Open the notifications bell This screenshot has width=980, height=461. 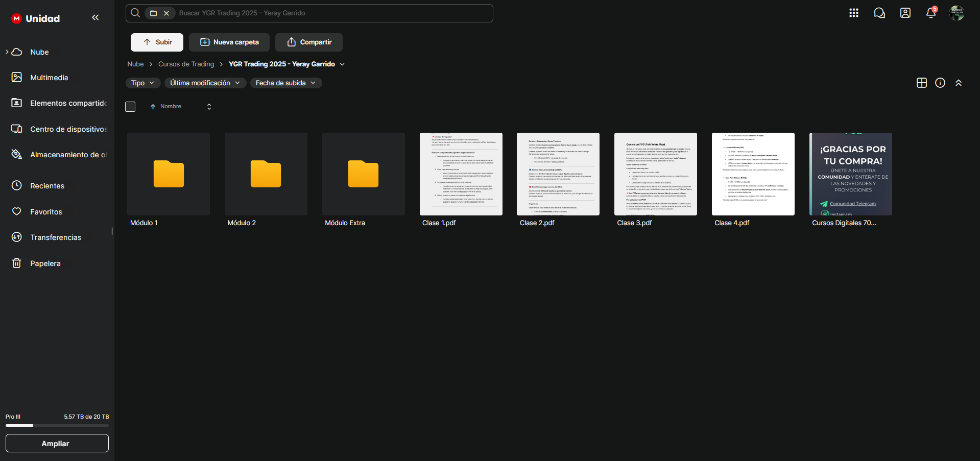point(930,13)
